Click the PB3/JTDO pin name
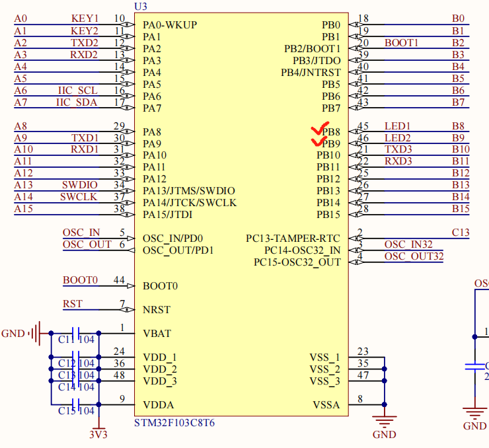The image size is (489, 448). pyautogui.click(x=317, y=61)
